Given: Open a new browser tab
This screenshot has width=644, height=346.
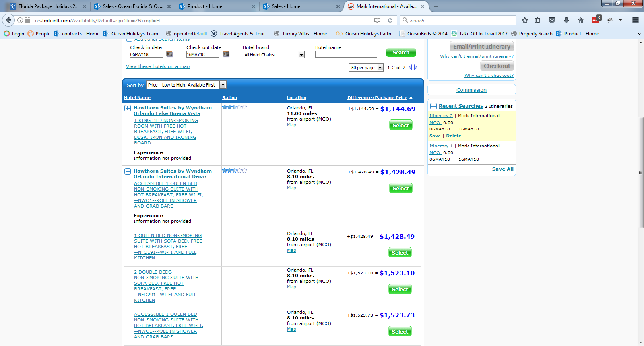Looking at the screenshot, I should tap(436, 6).
